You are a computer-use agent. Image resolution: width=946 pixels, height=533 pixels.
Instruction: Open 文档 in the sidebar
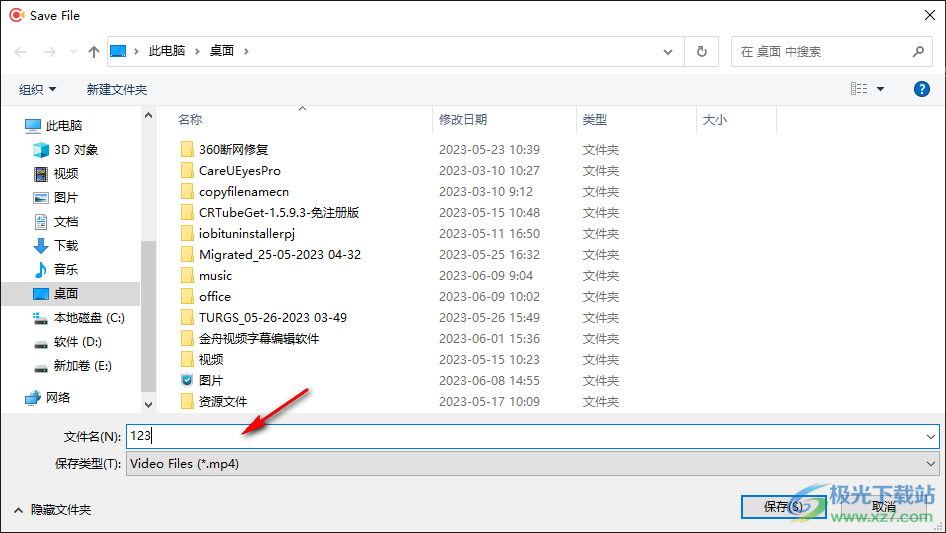pyautogui.click(x=66, y=222)
